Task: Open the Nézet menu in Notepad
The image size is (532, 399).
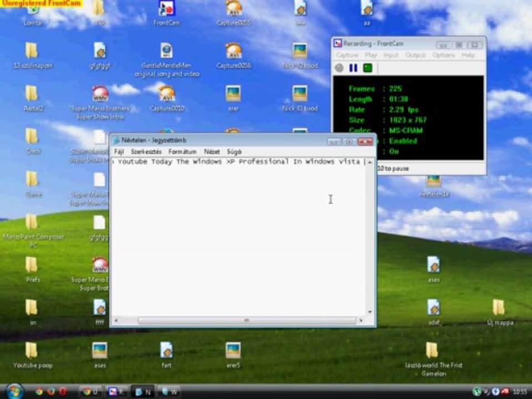Action: [212, 152]
